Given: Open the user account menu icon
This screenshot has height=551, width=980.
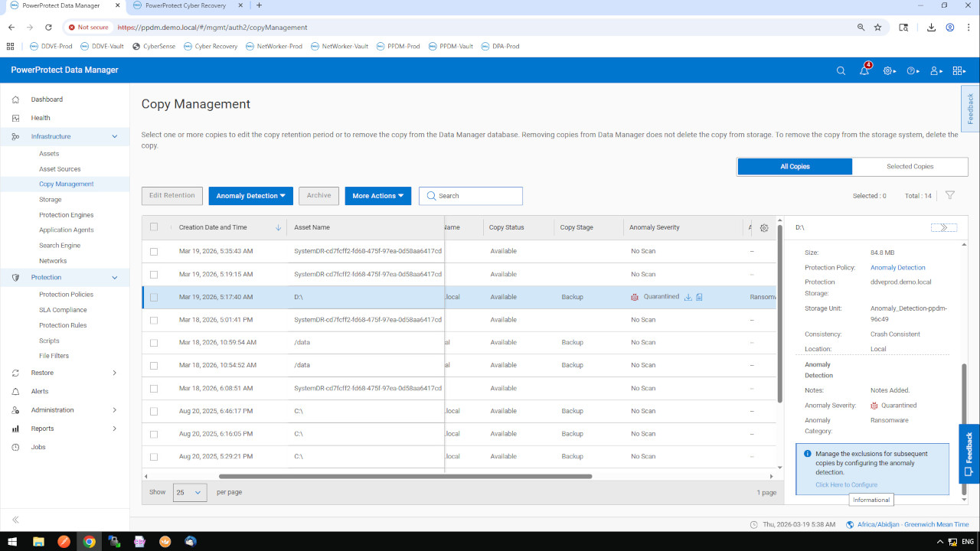Looking at the screenshot, I should tap(936, 70).
